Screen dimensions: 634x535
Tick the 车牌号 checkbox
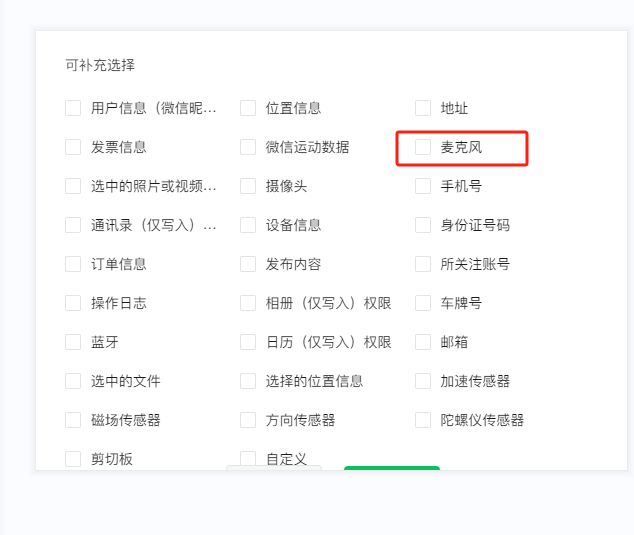coord(423,303)
